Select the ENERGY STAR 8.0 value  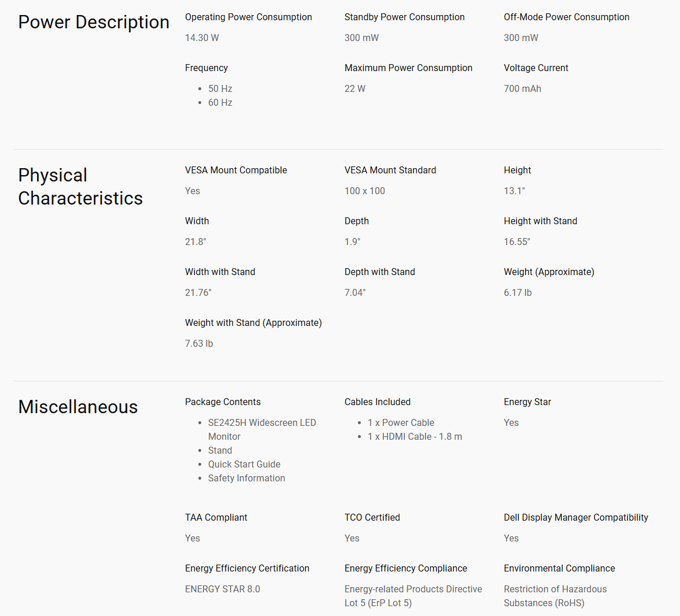tap(223, 589)
